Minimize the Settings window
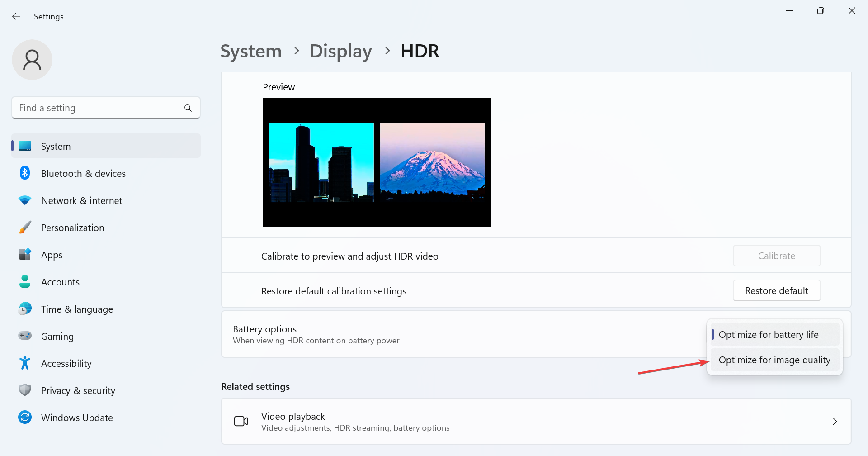 pos(789,11)
